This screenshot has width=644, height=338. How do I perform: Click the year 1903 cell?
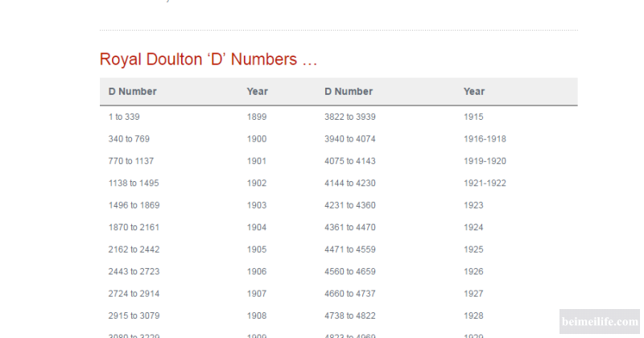point(257,205)
